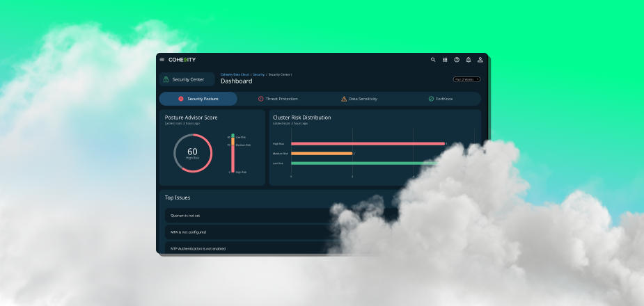Switch to the Data Sensitivity tab
Viewport: 644px width, 306px height.
(359, 99)
